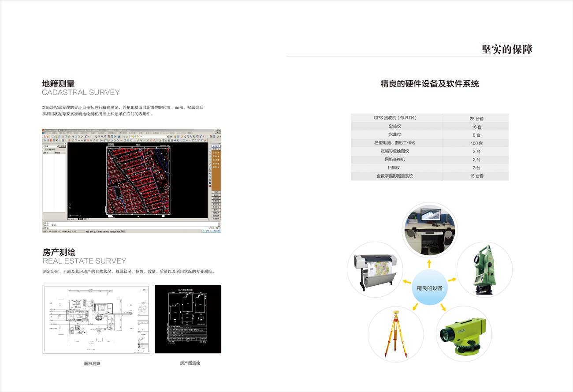Click the green total station circular photo
The height and width of the screenshot is (392, 573).
[484, 269]
